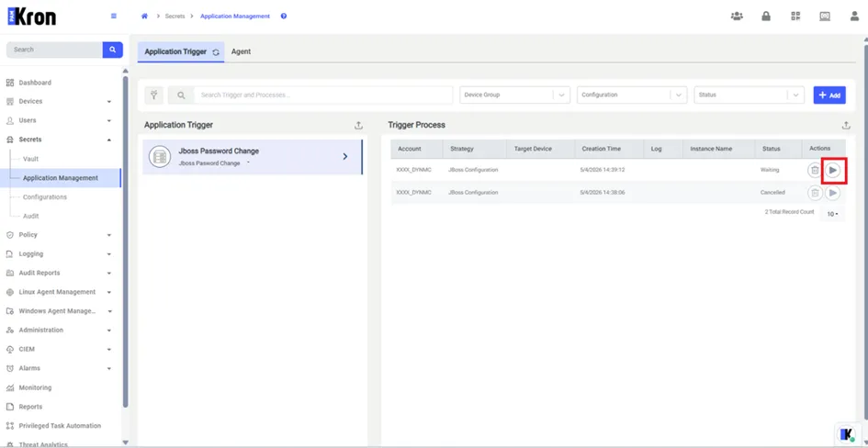Screen dimensions: 868x448
Task: Open the user profile icon
Action: pyautogui.click(x=854, y=16)
